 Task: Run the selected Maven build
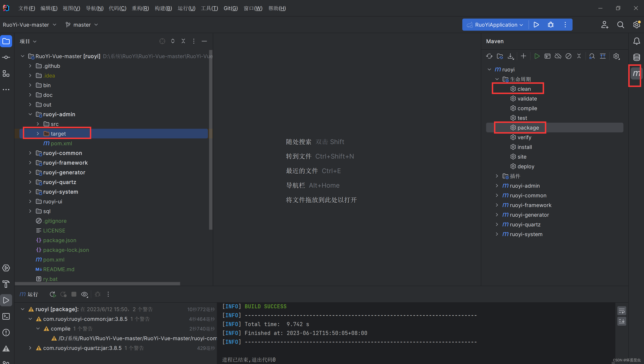(x=537, y=56)
